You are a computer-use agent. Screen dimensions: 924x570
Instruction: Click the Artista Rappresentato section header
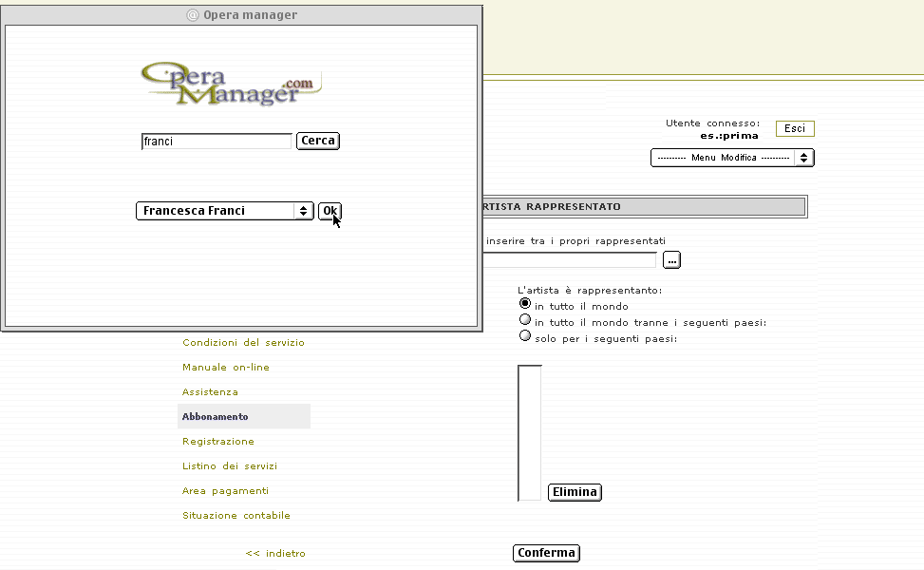(645, 207)
